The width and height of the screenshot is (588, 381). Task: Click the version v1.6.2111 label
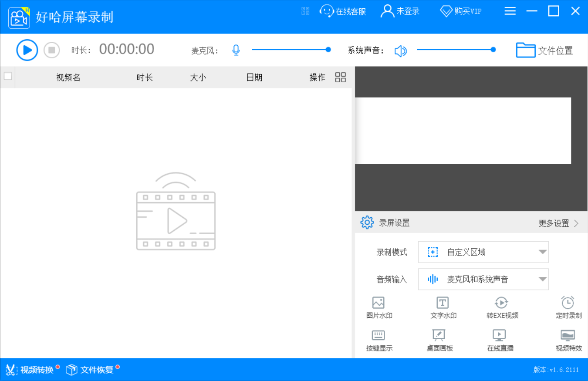(556, 370)
